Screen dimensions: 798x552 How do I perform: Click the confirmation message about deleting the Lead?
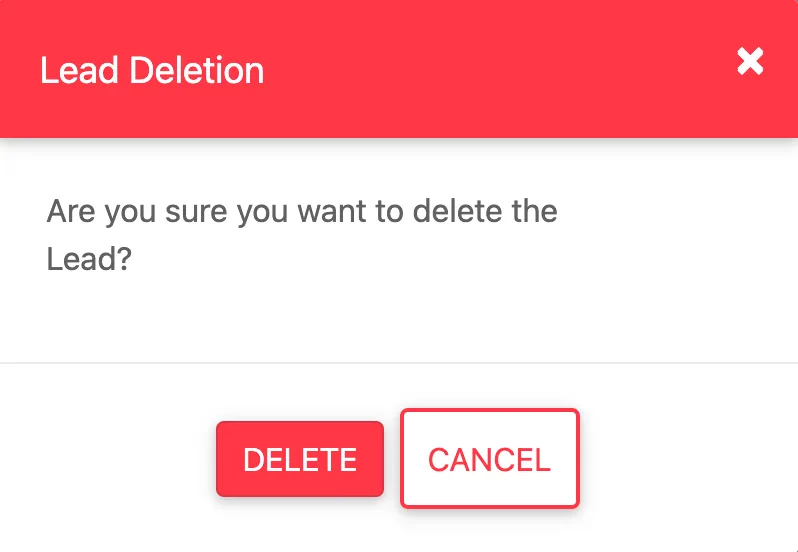[x=302, y=235]
